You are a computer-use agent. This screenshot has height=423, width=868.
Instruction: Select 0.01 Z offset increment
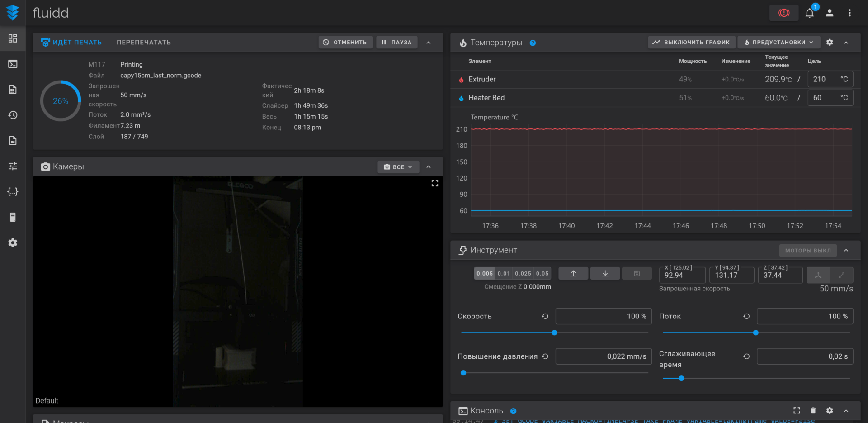pos(504,273)
